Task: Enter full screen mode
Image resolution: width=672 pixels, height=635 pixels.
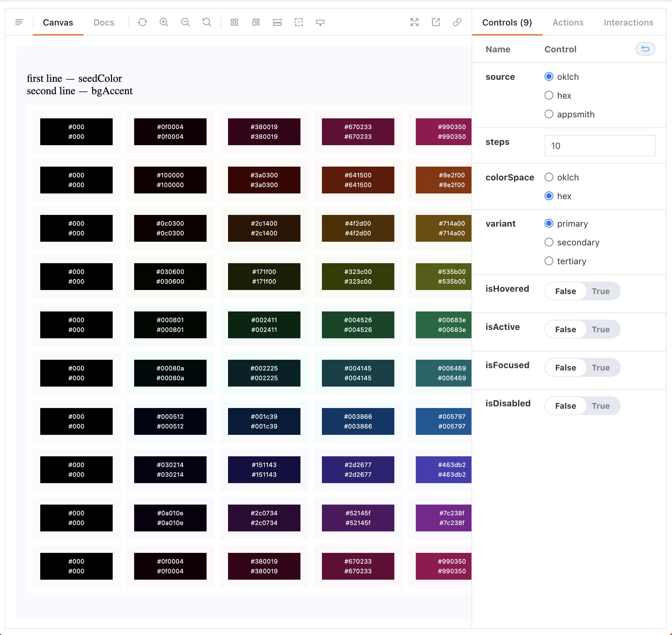Action: click(x=414, y=22)
